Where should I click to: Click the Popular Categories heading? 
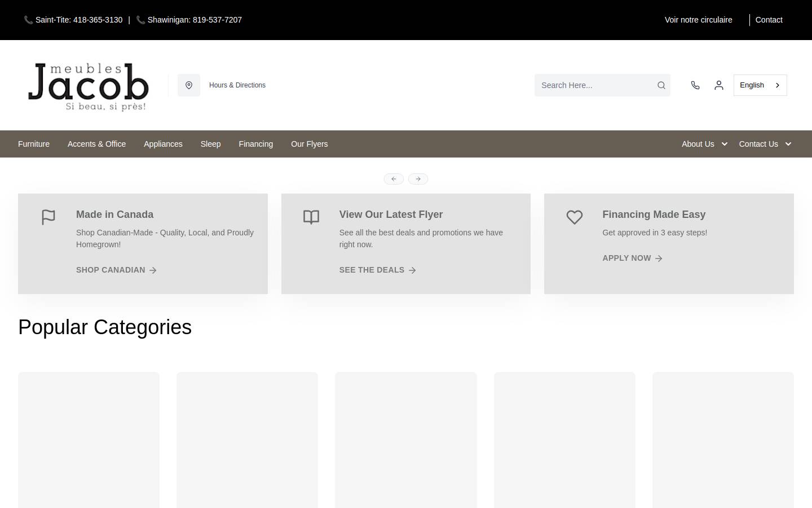click(105, 327)
